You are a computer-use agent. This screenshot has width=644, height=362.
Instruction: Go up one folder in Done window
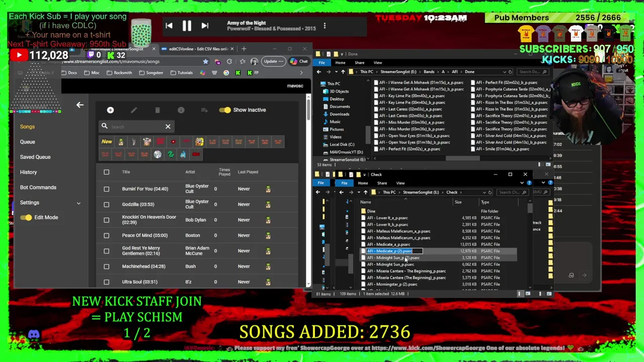(x=343, y=72)
